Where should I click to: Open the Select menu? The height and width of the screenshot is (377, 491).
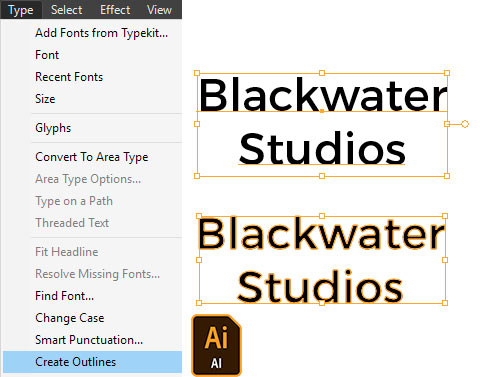tap(66, 10)
